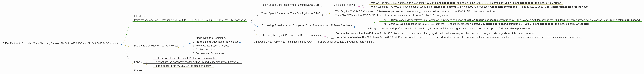The height and width of the screenshot is (74, 644).
Task: Select the Keywords node
Action: [x=139, y=70]
